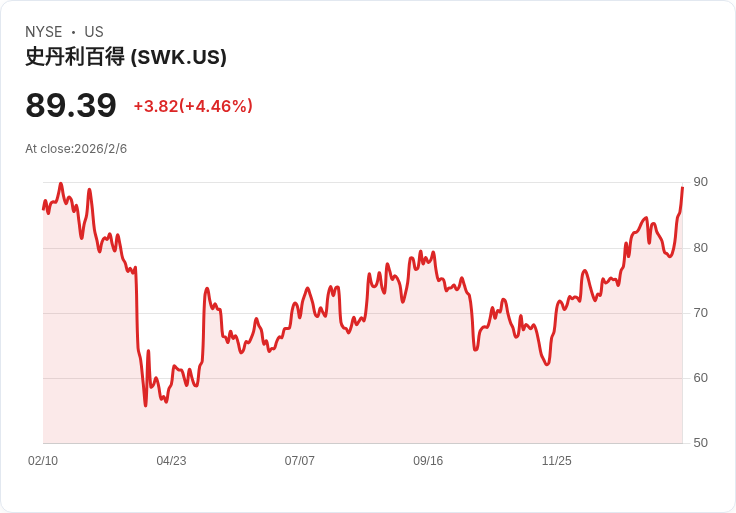This screenshot has width=736, height=513.
Task: Click the +3.82(+4.46%) price change
Action: click(193, 106)
